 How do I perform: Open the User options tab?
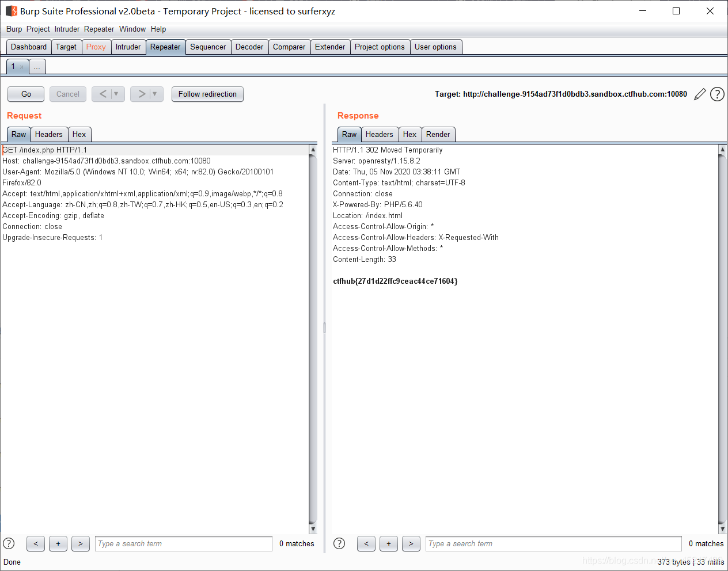435,47
